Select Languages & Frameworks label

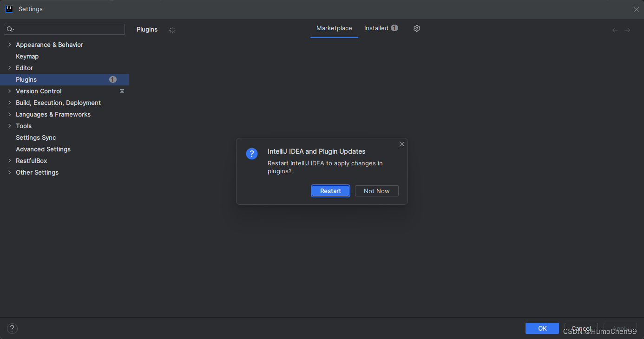coord(53,114)
